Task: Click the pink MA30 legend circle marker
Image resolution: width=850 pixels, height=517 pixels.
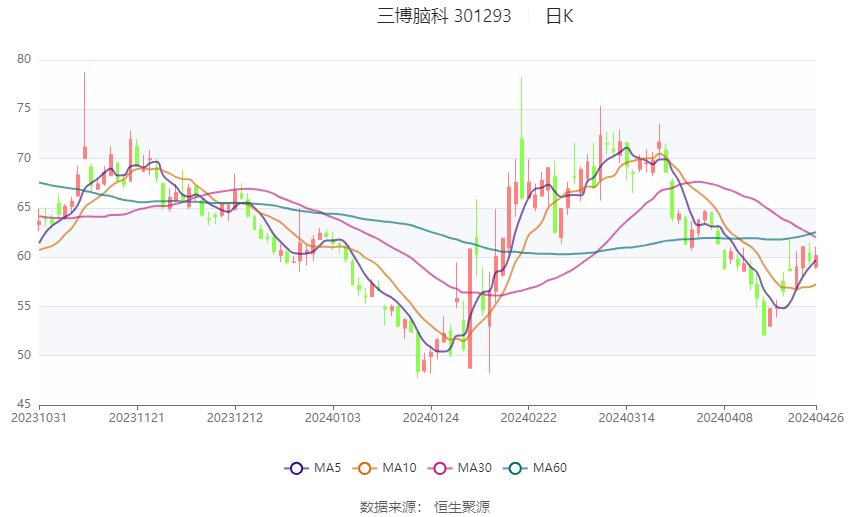Action: [441, 468]
